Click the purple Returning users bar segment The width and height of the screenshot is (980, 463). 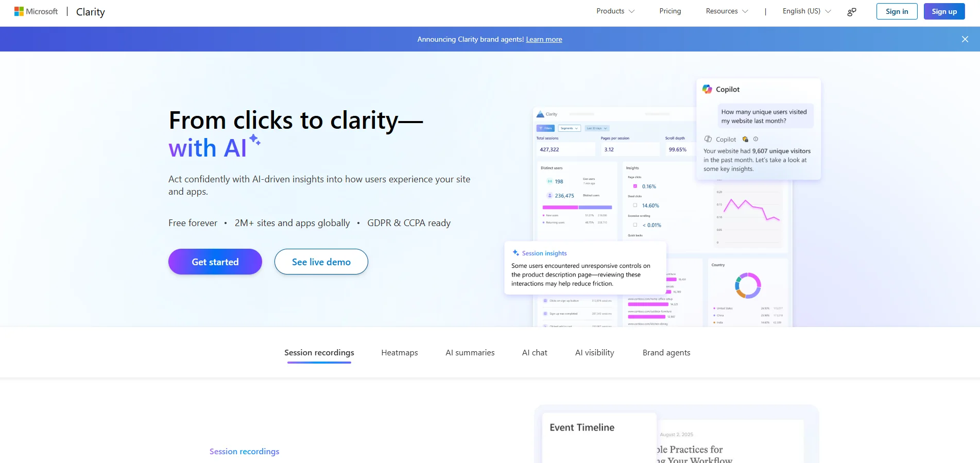595,207
